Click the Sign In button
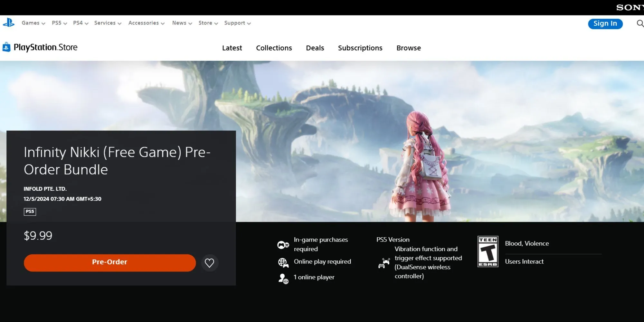This screenshot has height=322, width=644. tap(605, 24)
